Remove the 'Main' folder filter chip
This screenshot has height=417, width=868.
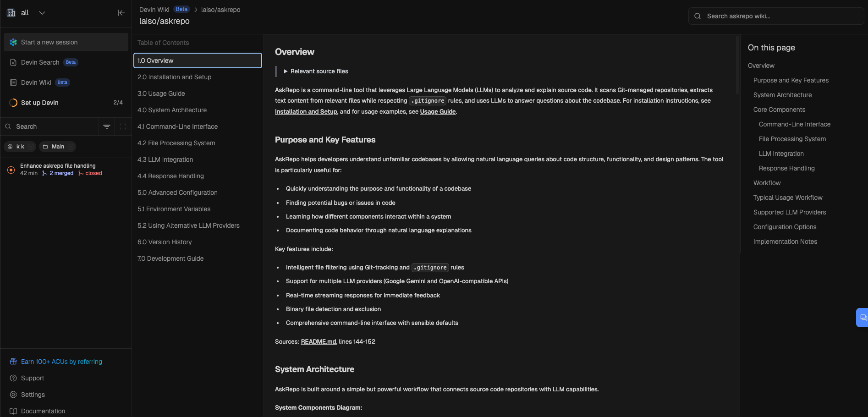[71, 147]
